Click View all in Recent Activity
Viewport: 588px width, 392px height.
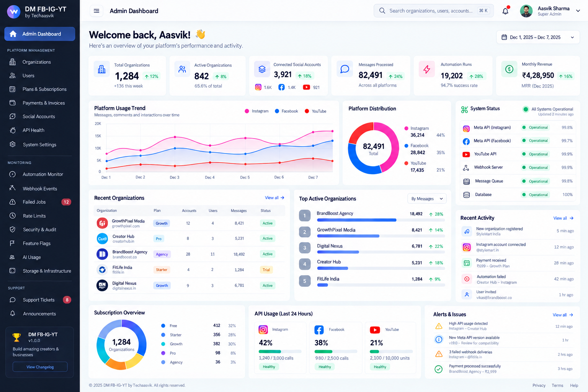[563, 218]
